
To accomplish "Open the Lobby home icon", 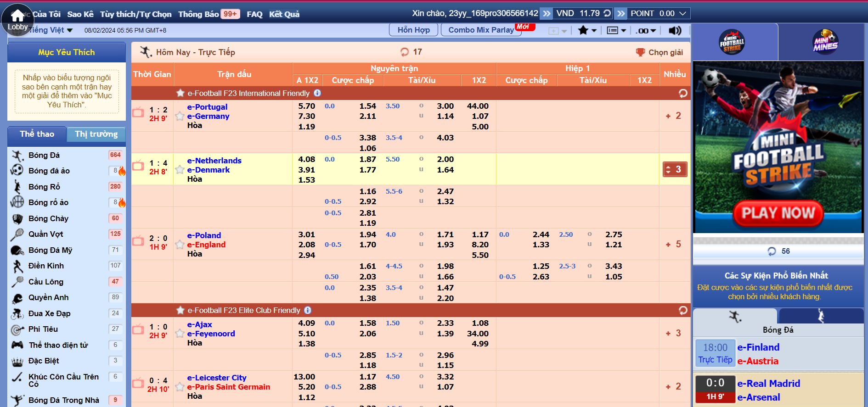I will point(17,19).
